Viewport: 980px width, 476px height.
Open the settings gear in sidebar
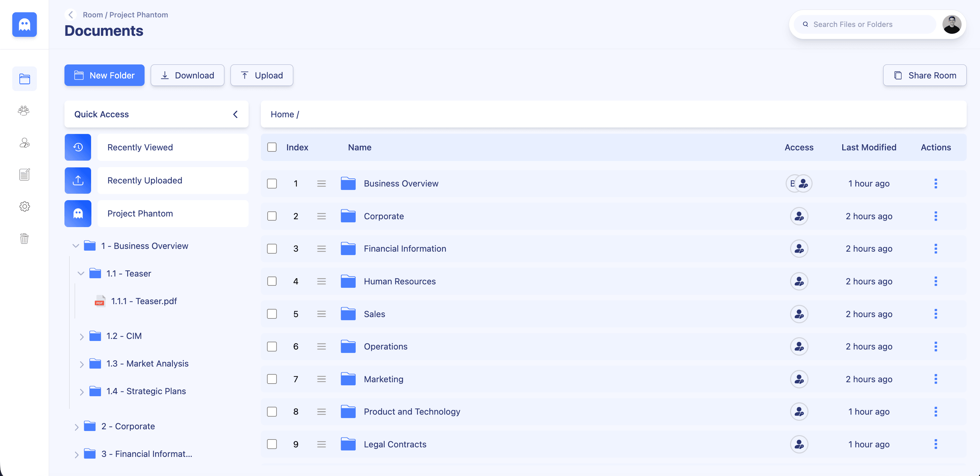(x=24, y=207)
